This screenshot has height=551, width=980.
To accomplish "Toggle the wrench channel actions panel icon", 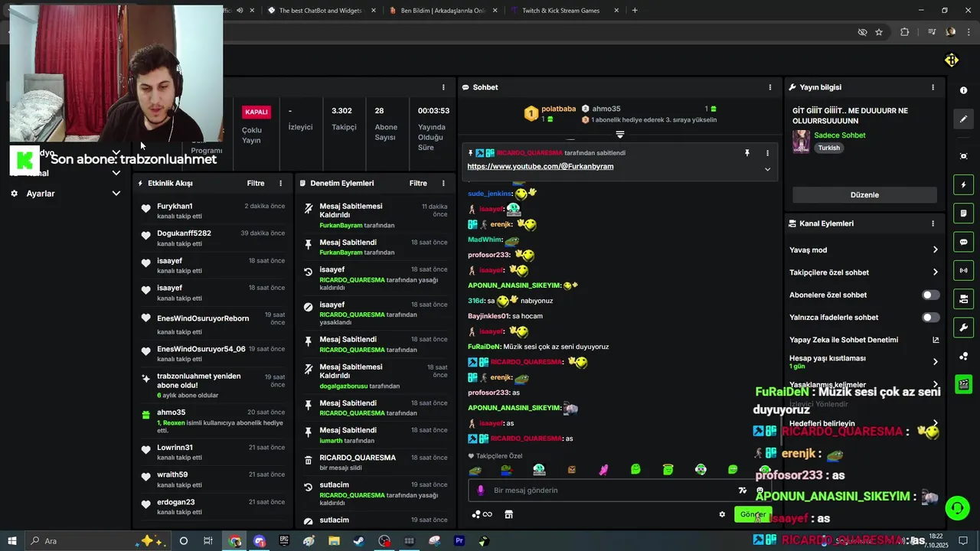I will [963, 328].
